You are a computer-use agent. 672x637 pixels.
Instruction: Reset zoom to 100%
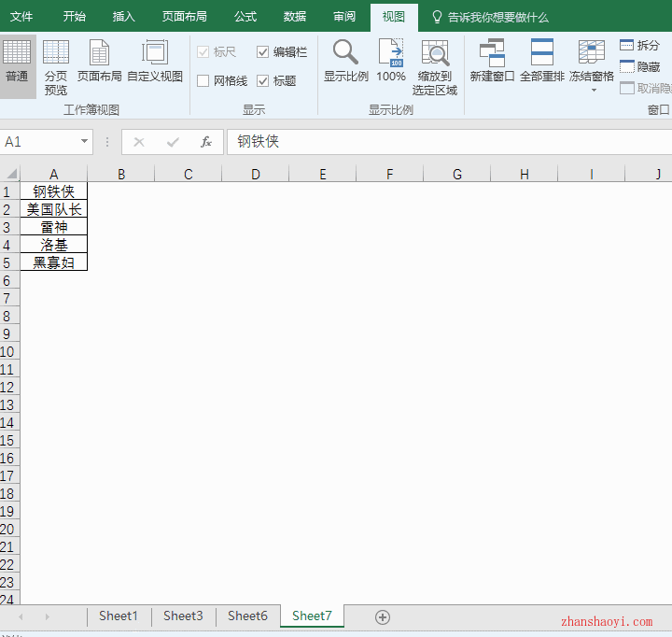pyautogui.click(x=391, y=61)
